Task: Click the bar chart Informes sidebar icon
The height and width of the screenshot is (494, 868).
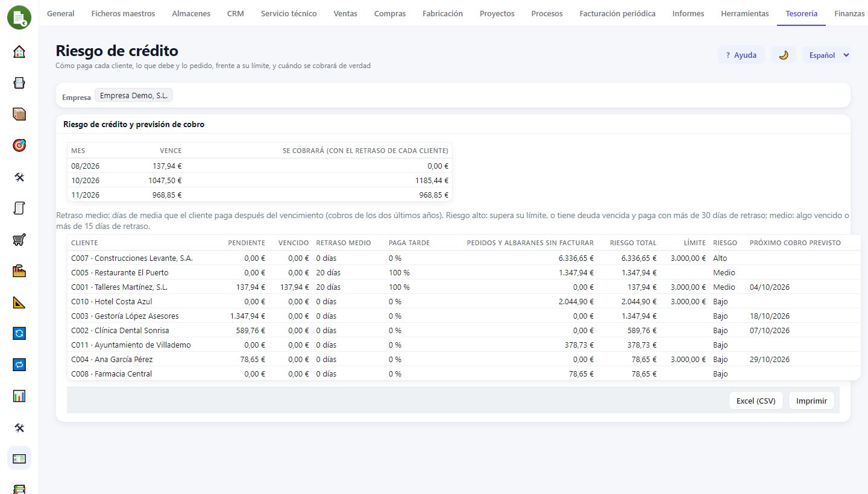Action: (19, 396)
